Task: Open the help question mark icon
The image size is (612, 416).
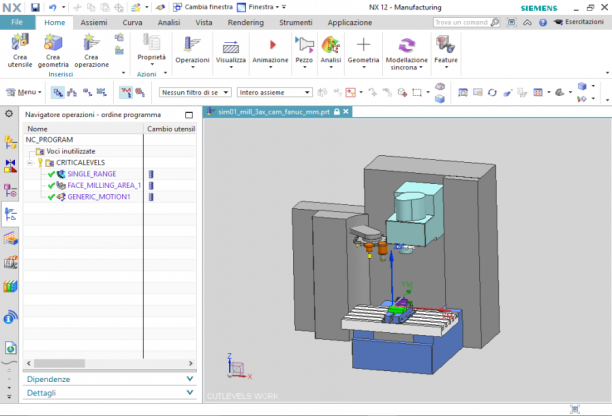Action: click(543, 22)
